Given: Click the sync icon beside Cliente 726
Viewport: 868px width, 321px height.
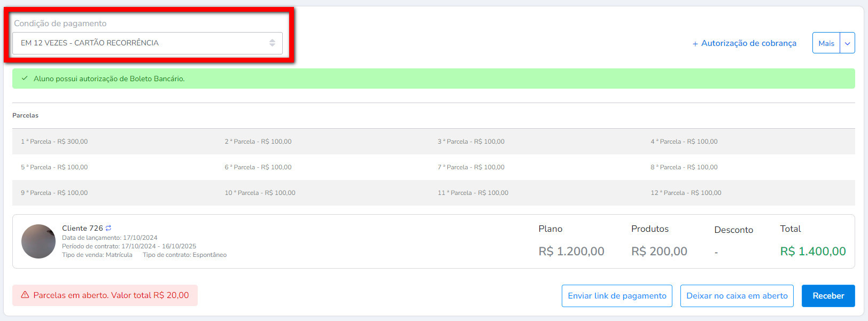Looking at the screenshot, I should 108,228.
